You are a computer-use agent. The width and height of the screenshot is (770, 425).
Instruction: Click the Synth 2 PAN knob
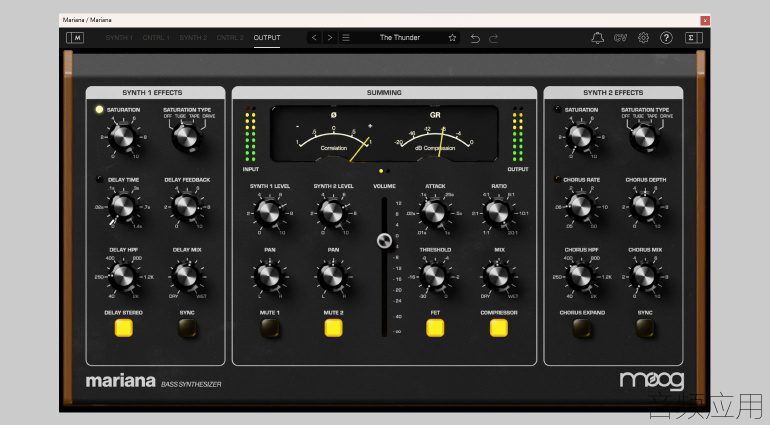[333, 277]
